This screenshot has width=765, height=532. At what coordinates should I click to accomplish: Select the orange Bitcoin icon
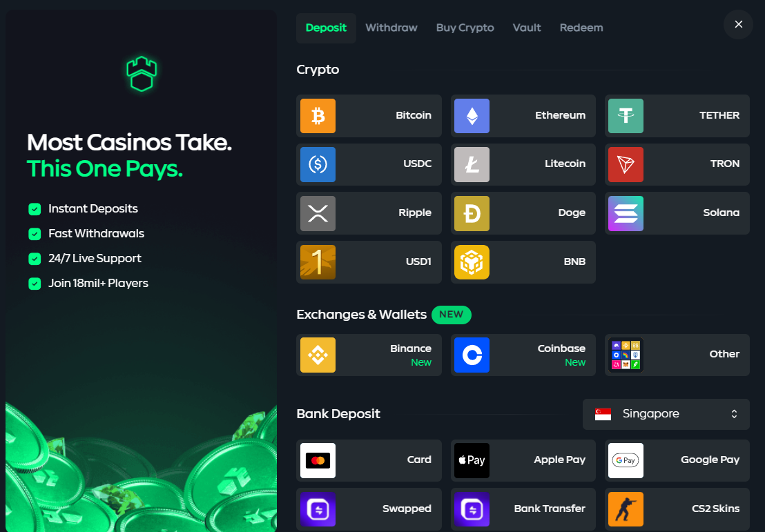[318, 116]
